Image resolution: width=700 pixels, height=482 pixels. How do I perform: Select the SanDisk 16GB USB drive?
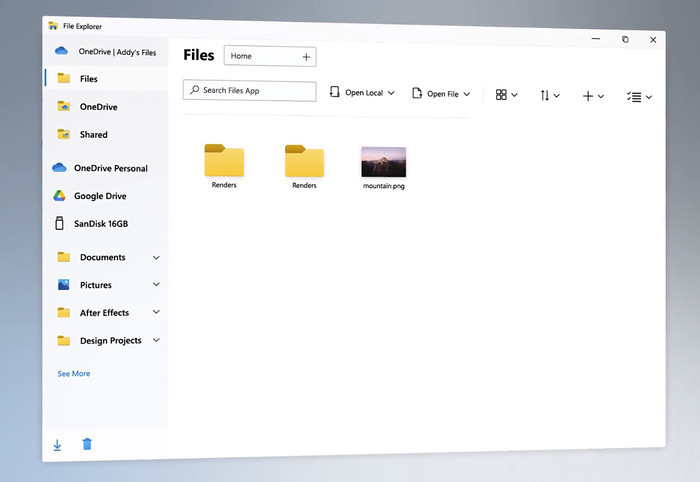pos(100,224)
